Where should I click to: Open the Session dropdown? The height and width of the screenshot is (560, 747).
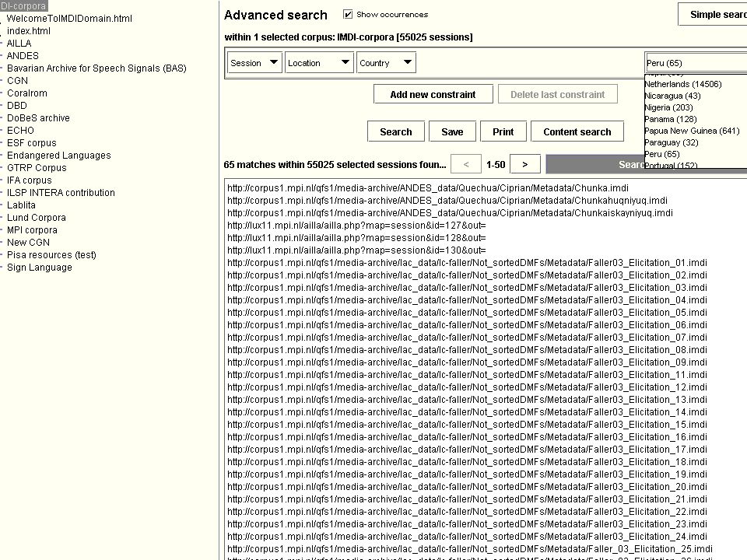click(255, 62)
